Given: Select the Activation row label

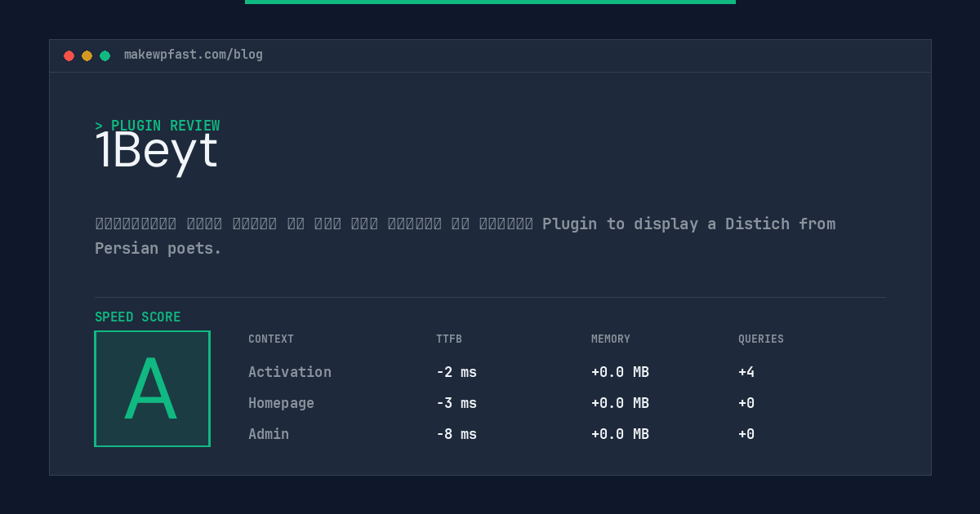Looking at the screenshot, I should 290,372.
